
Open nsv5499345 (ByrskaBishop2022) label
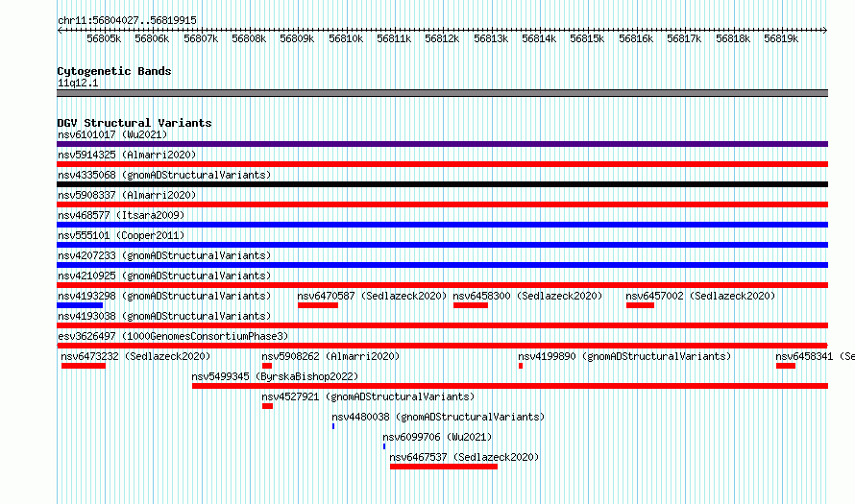click(x=275, y=376)
